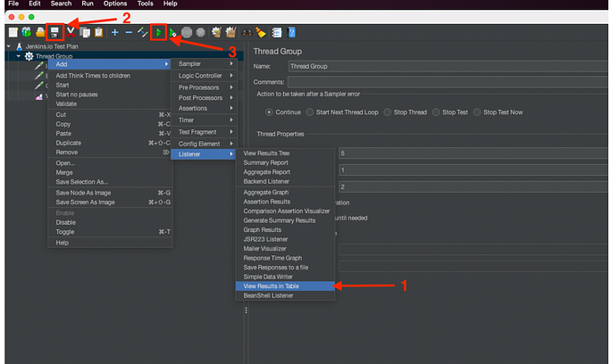The height and width of the screenshot is (364, 611).
Task: Expand the Pre Processors submenu
Action: 203,87
